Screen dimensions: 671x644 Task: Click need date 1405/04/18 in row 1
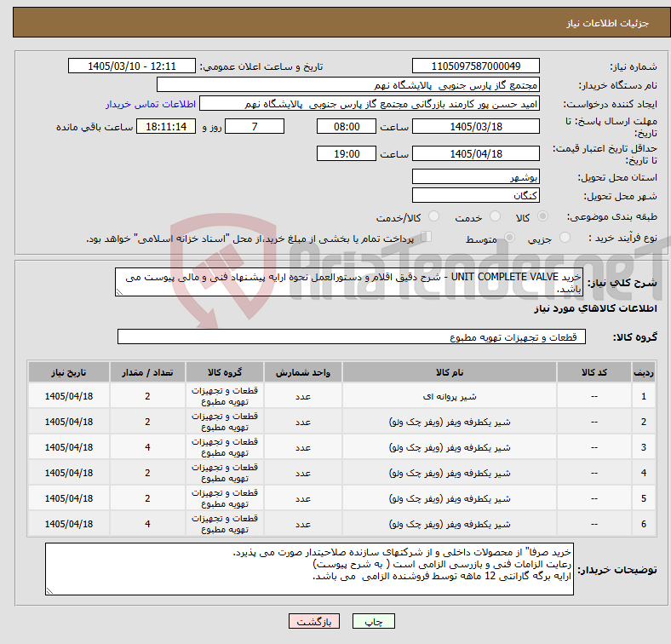pyautogui.click(x=69, y=396)
